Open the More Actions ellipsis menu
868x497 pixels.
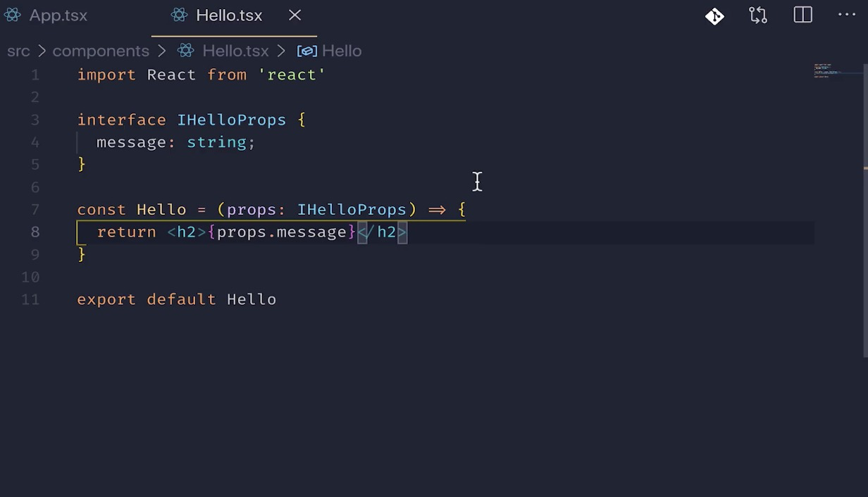pos(847,15)
